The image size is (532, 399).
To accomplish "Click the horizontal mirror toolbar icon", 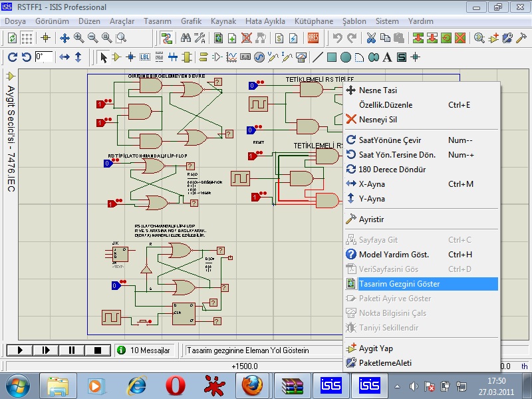I will (64, 57).
